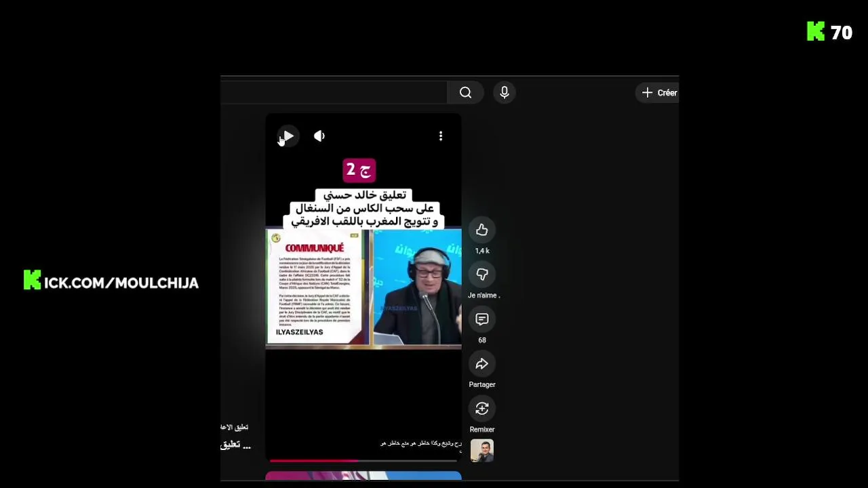
Task: Click the 'Je n'aime' label
Action: pos(484,296)
